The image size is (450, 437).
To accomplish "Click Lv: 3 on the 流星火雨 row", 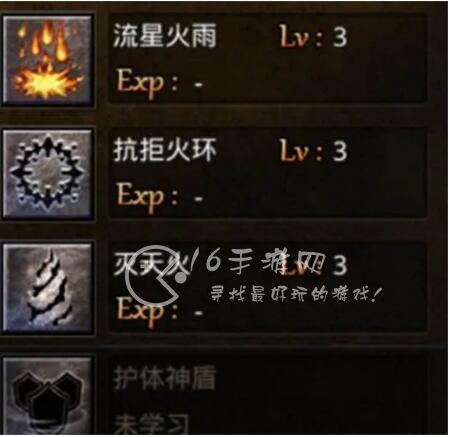I will coord(313,36).
